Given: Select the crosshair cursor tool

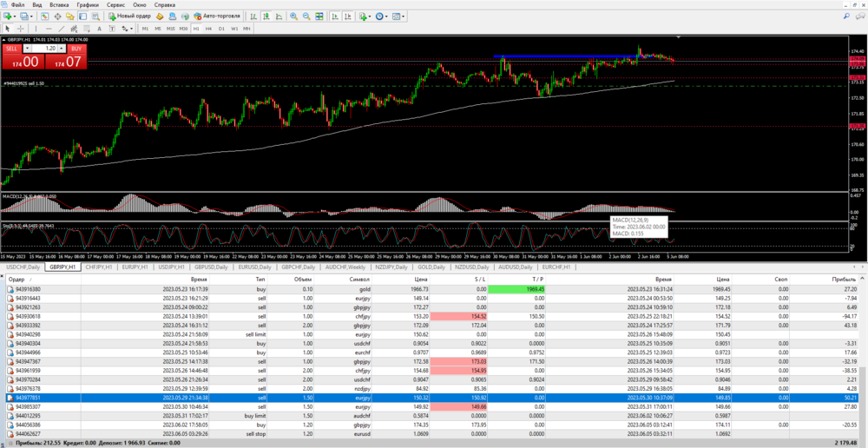Looking at the screenshot, I should tap(21, 29).
